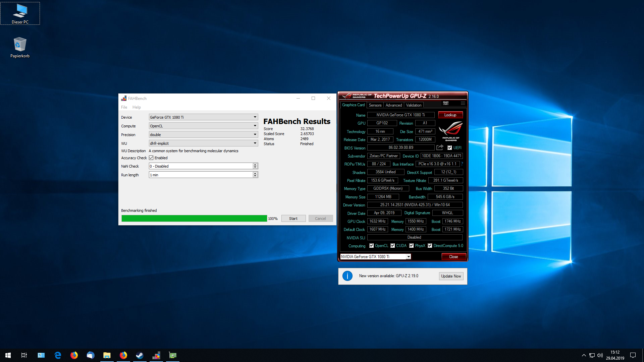The image size is (644, 362).
Task: Click the green benchmark progress bar
Action: (x=194, y=219)
